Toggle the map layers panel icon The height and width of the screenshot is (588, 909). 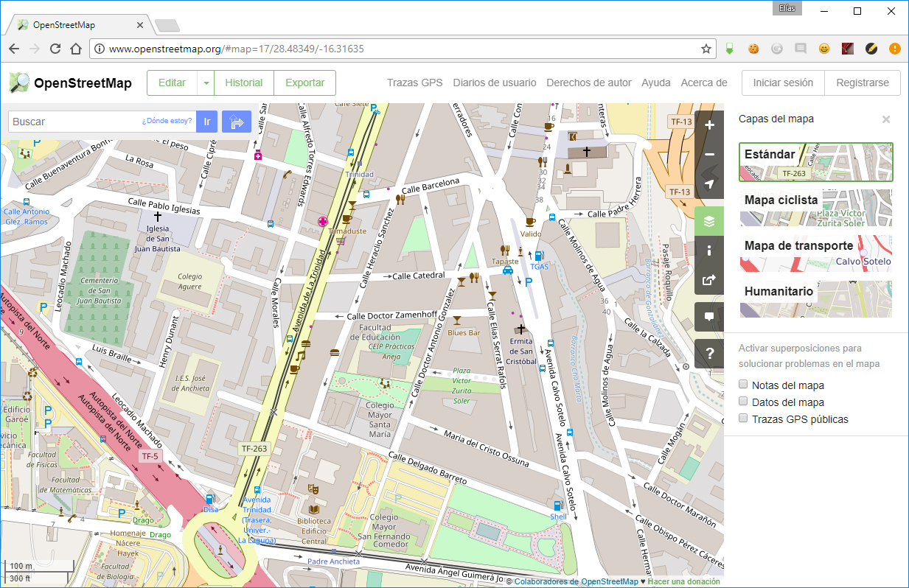point(709,221)
